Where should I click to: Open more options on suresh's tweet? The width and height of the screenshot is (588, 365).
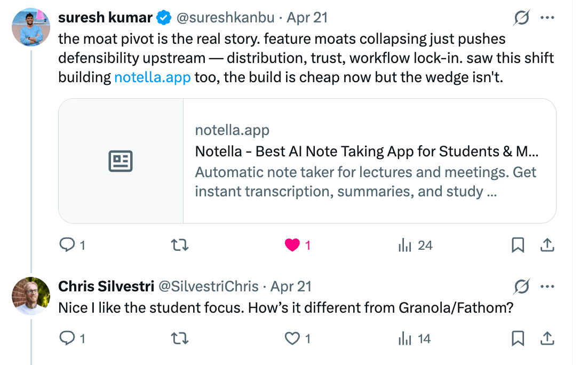click(548, 18)
